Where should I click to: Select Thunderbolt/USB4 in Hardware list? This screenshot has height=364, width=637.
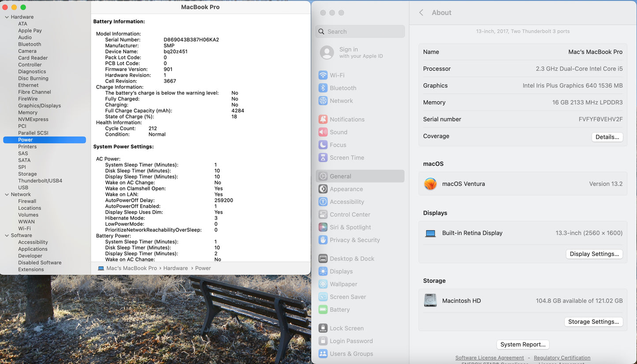click(40, 181)
